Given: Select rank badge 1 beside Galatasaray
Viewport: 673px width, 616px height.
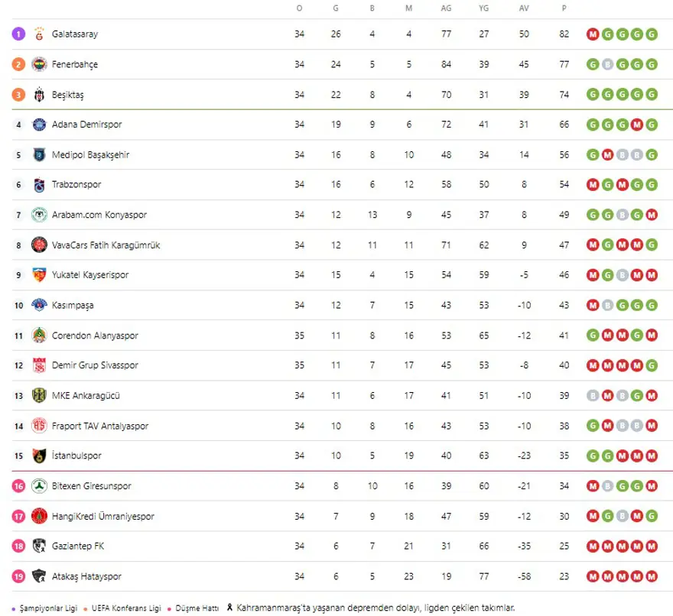Looking at the screenshot, I should (x=18, y=34).
